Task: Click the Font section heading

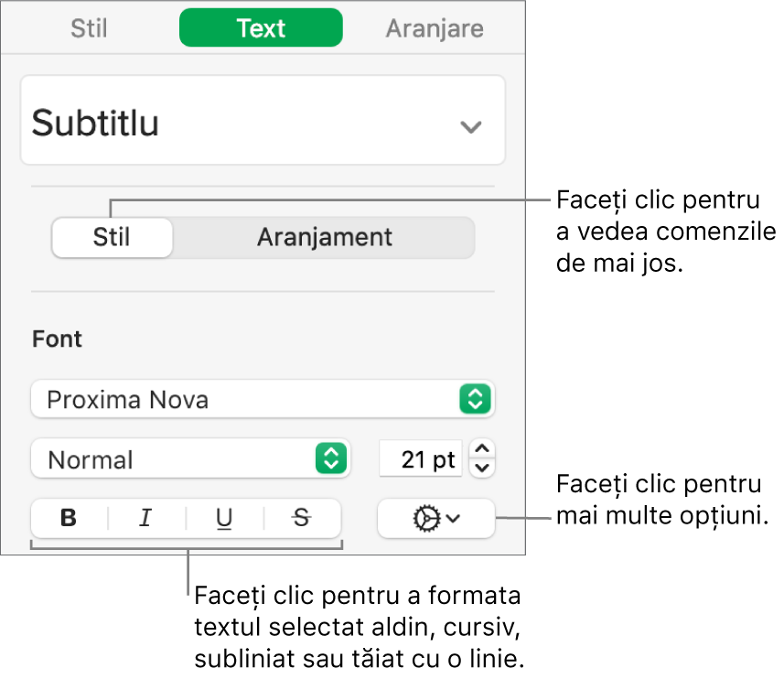Action: coord(58,339)
